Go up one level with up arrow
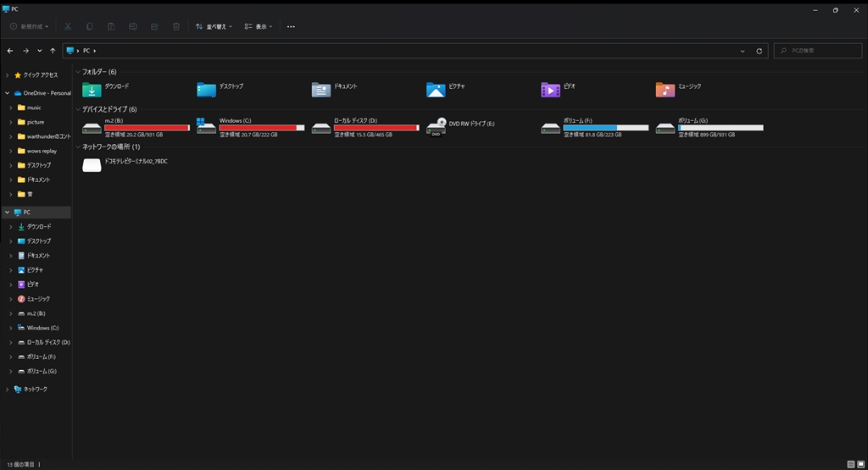This screenshot has height=470, width=868. coord(53,50)
